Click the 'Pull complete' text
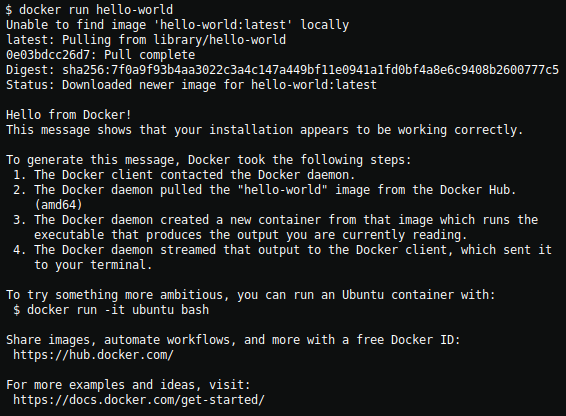 [149, 55]
